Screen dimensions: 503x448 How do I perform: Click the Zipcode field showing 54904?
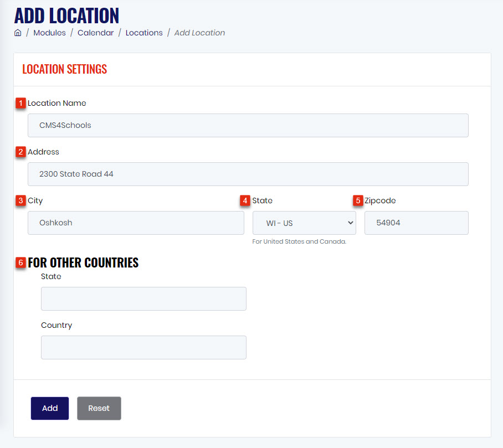417,223
